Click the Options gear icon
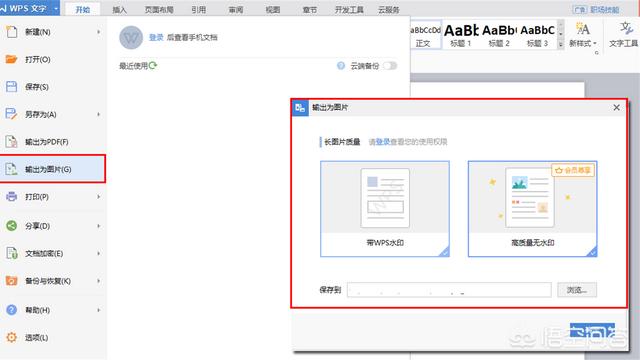The height and width of the screenshot is (360, 640). click(11, 337)
